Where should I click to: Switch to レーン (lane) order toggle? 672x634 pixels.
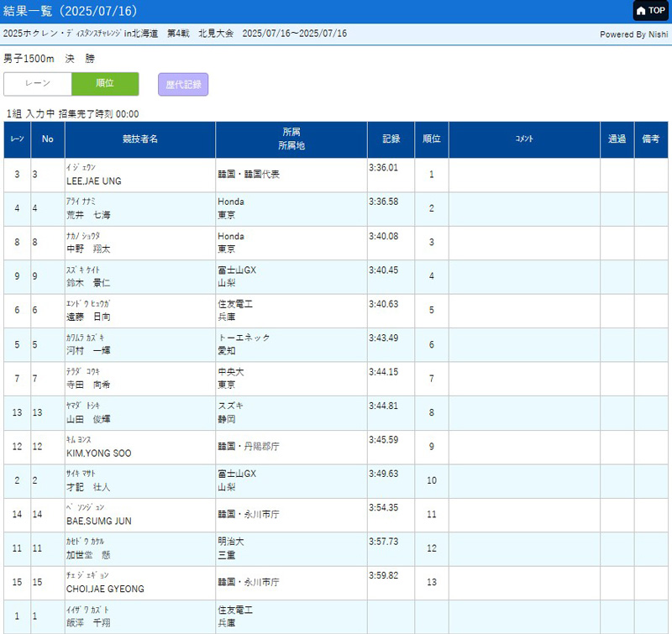(38, 83)
